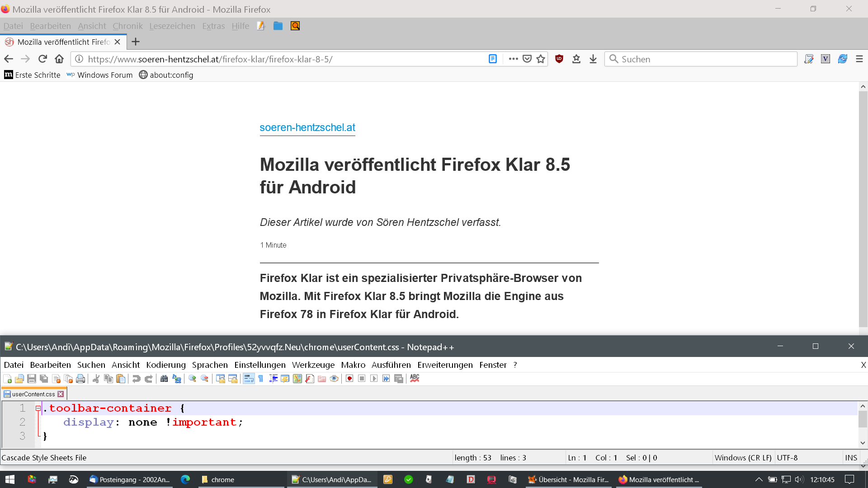Open the Lesezeichen menu in Firefox
The height and width of the screenshot is (488, 868).
pyautogui.click(x=172, y=26)
